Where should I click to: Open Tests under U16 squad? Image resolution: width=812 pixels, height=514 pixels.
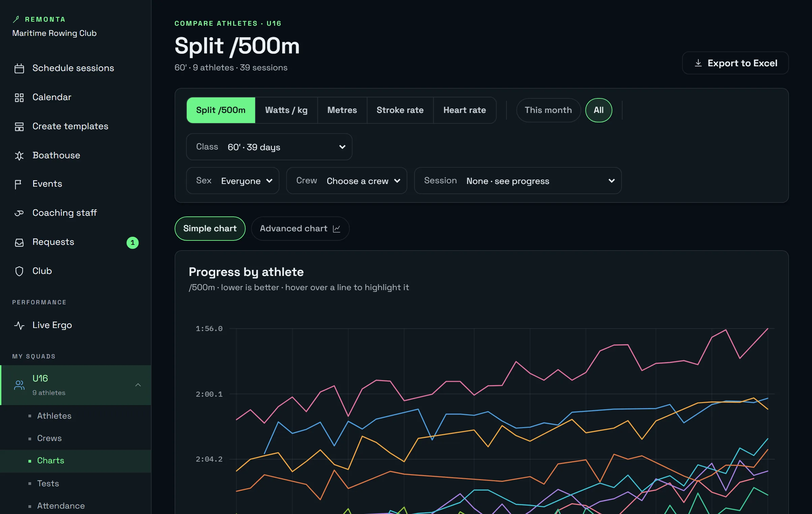tap(75, 484)
